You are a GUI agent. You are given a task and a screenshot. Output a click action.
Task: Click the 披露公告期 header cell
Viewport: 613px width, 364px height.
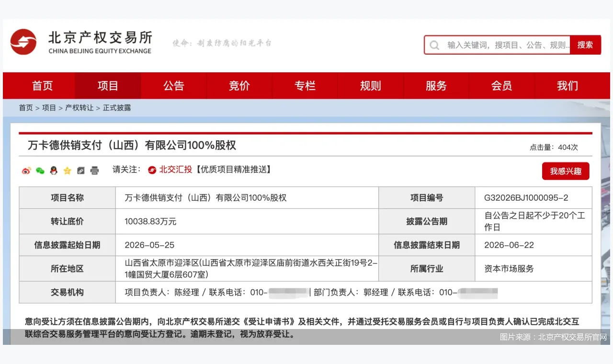coord(427,221)
